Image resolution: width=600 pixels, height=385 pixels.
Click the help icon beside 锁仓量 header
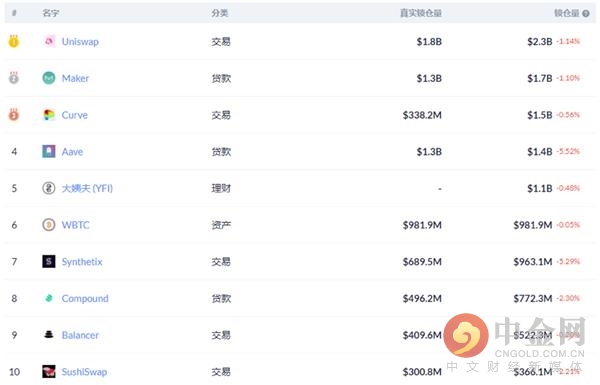point(586,14)
